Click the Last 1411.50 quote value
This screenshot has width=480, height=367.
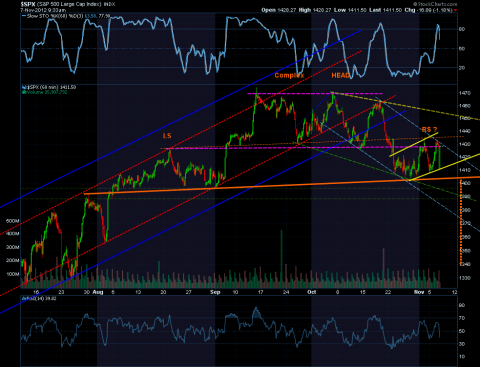pos(386,10)
